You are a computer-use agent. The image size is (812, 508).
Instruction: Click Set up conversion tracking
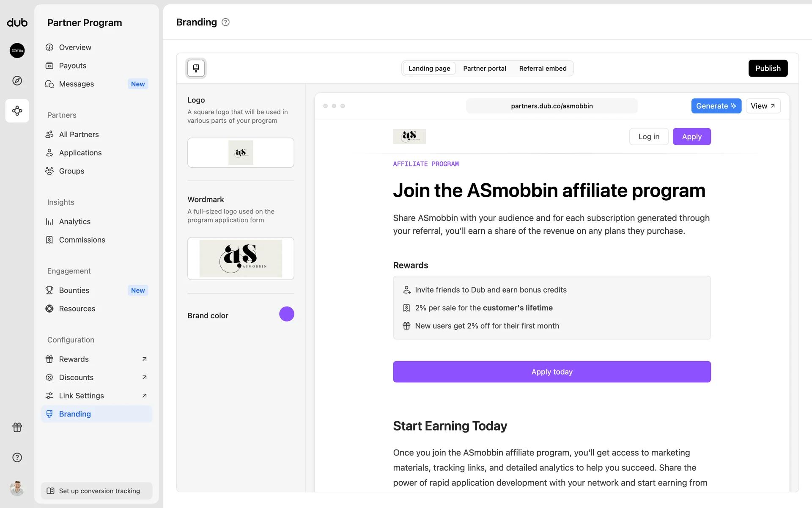pos(96,491)
